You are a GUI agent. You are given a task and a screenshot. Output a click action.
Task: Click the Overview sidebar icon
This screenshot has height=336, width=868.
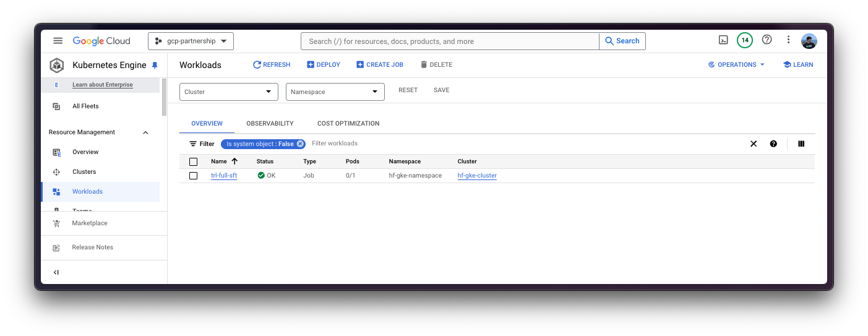click(56, 152)
